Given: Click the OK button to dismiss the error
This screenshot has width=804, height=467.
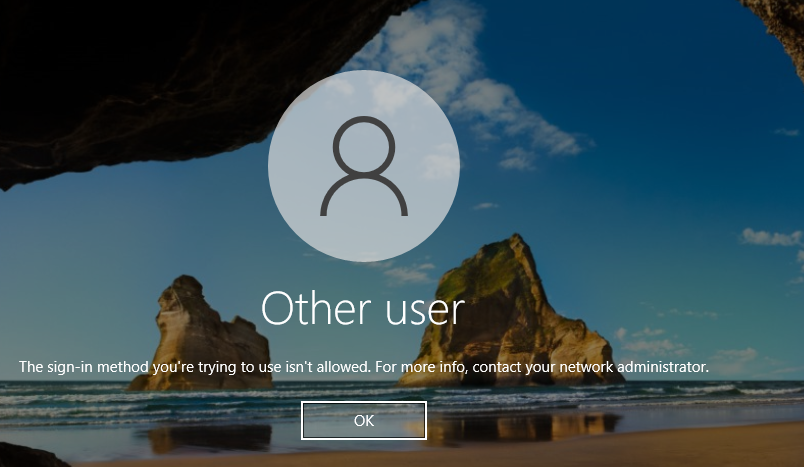Looking at the screenshot, I should pos(364,420).
